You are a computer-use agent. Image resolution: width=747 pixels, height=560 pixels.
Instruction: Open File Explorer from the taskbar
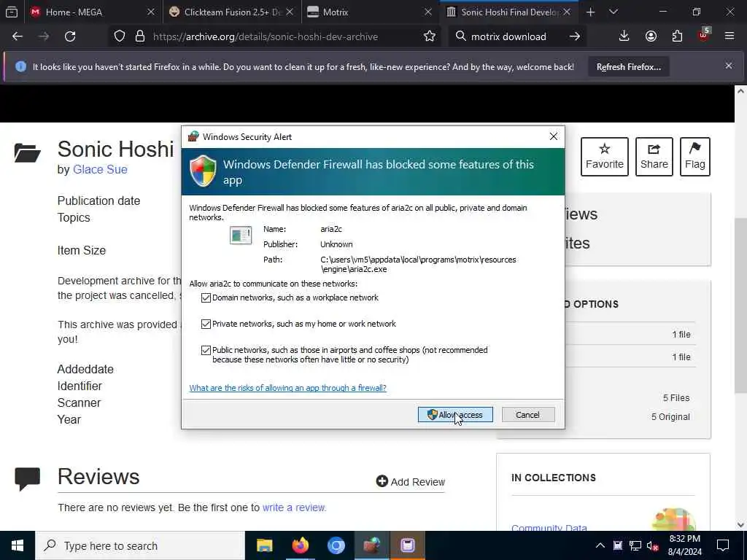(264, 545)
